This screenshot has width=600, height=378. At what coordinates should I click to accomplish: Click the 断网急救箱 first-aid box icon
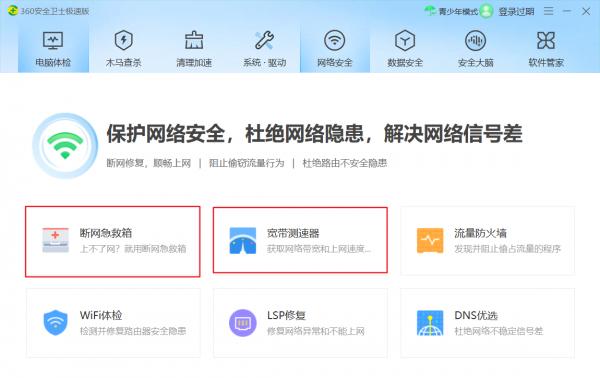click(x=55, y=240)
